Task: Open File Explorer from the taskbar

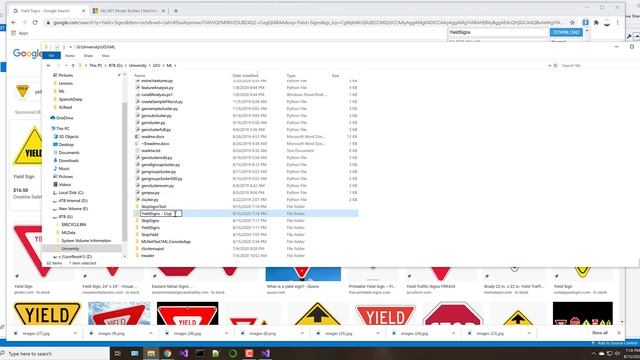Action: [151, 353]
